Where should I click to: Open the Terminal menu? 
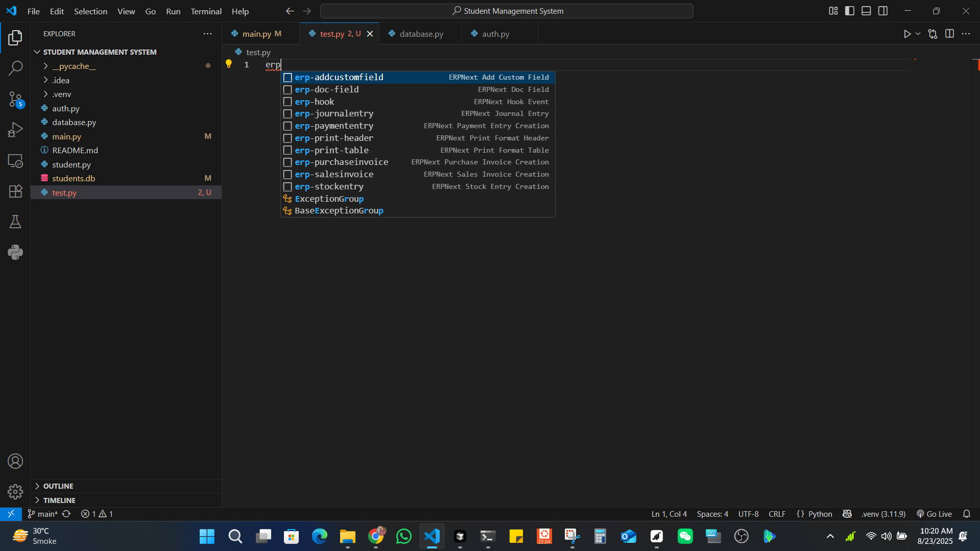[x=206, y=11]
